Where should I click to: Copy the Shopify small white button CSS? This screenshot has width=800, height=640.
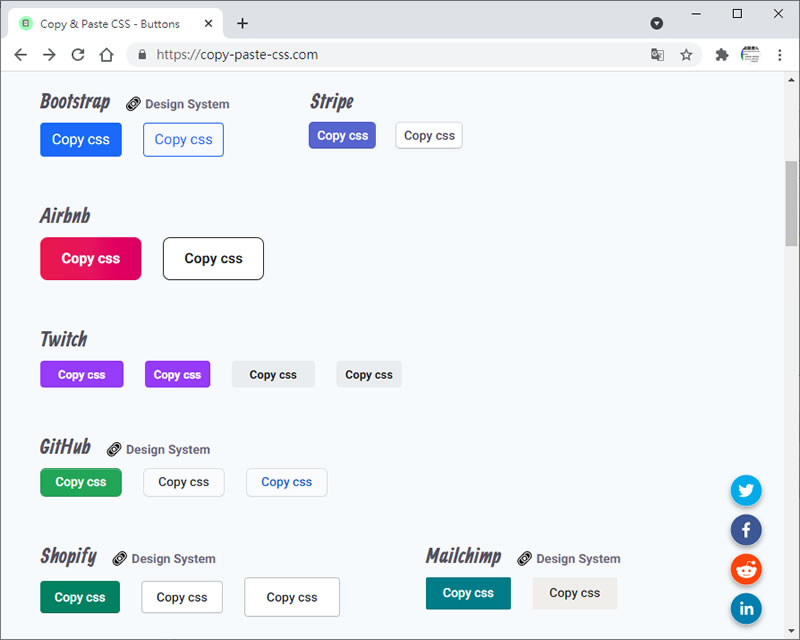[182, 597]
